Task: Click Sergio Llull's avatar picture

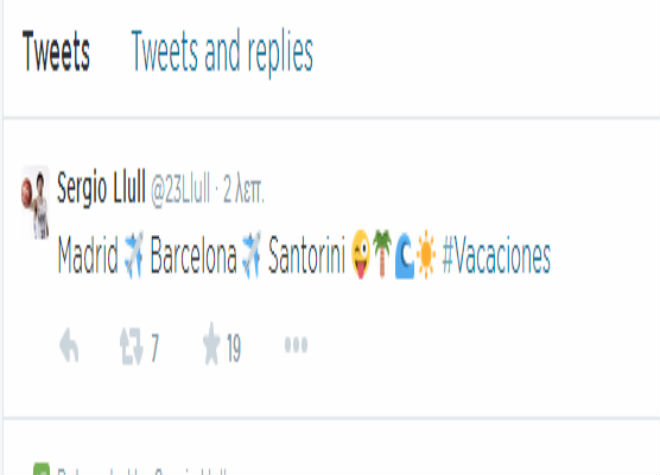Action: tap(35, 203)
